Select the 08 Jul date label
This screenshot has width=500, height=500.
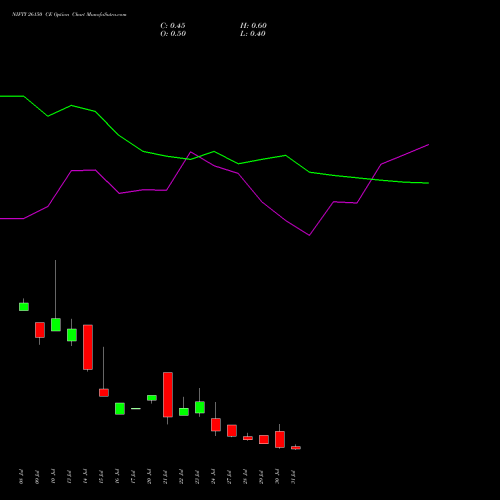click(22, 477)
